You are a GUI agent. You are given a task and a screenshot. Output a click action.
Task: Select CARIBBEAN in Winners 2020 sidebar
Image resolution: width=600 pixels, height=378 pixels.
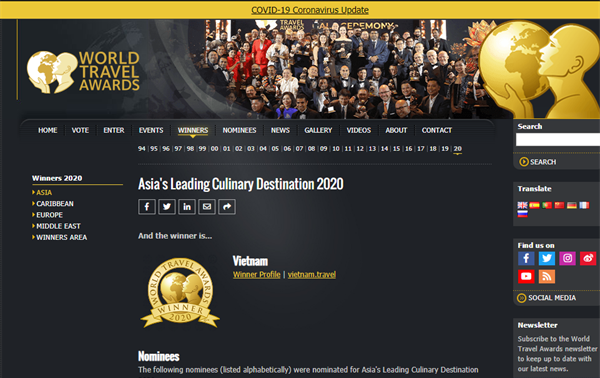[x=55, y=204]
